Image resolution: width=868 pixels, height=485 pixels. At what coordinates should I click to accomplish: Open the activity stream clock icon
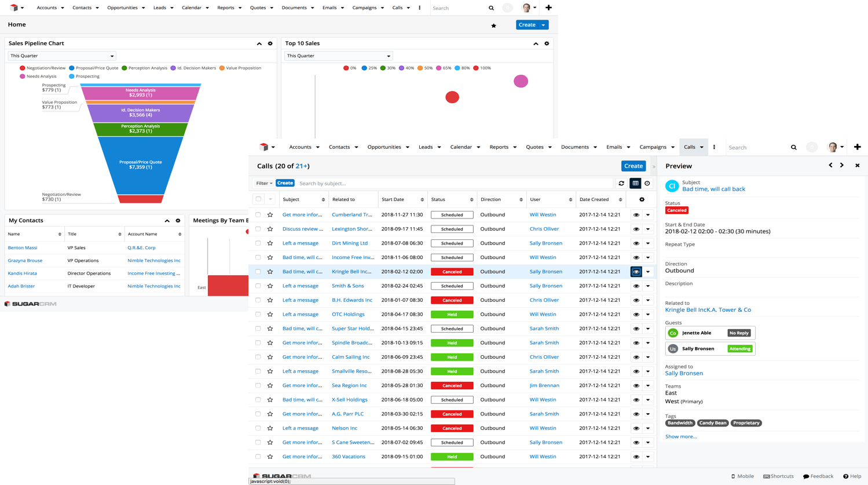tap(647, 184)
